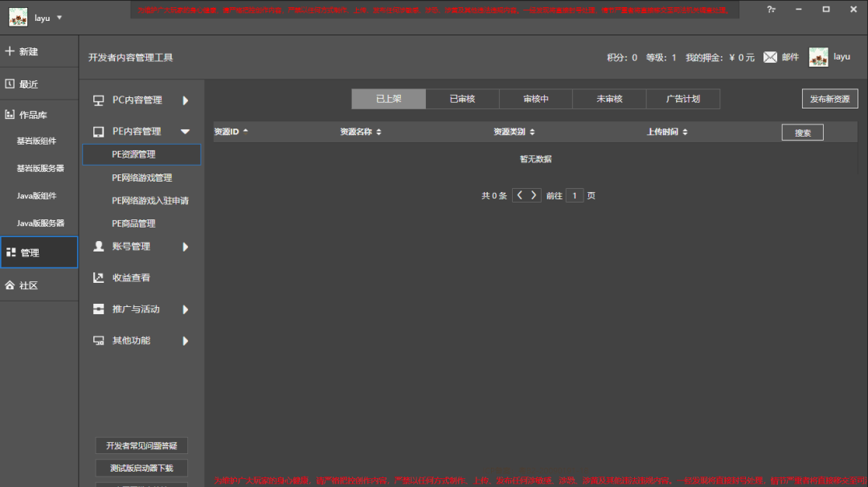The width and height of the screenshot is (868, 487).
Task: Click 测试版启动器下载 button
Action: coord(141,468)
